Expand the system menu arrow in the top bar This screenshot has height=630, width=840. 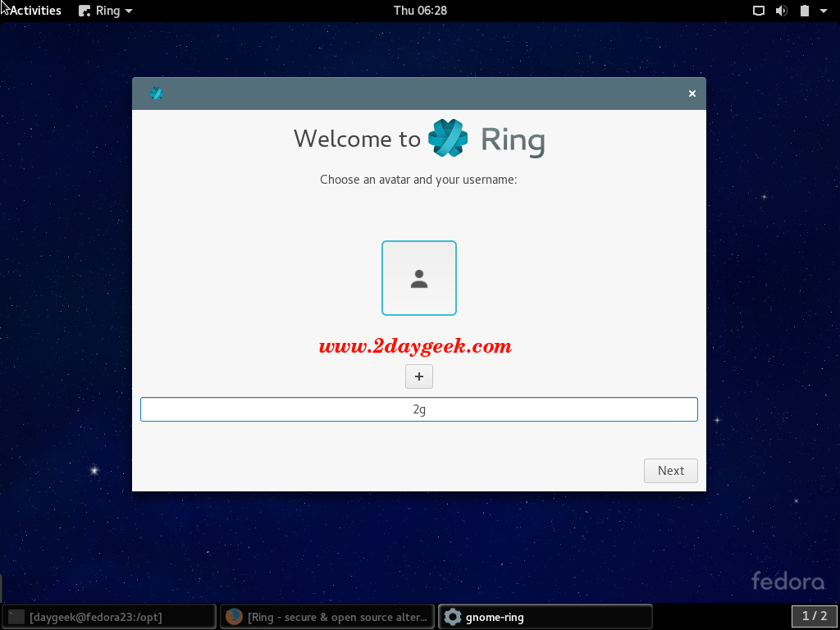(824, 11)
